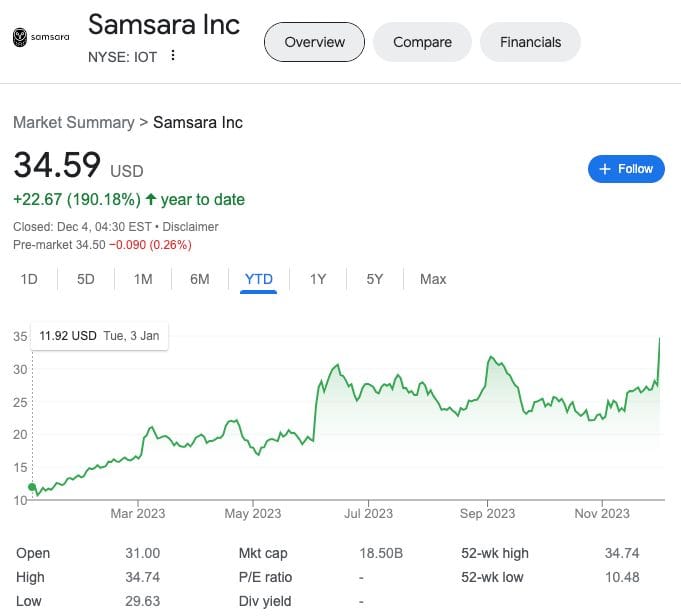This screenshot has height=616, width=681.
Task: Select the 1D time range
Action: pyautogui.click(x=29, y=279)
